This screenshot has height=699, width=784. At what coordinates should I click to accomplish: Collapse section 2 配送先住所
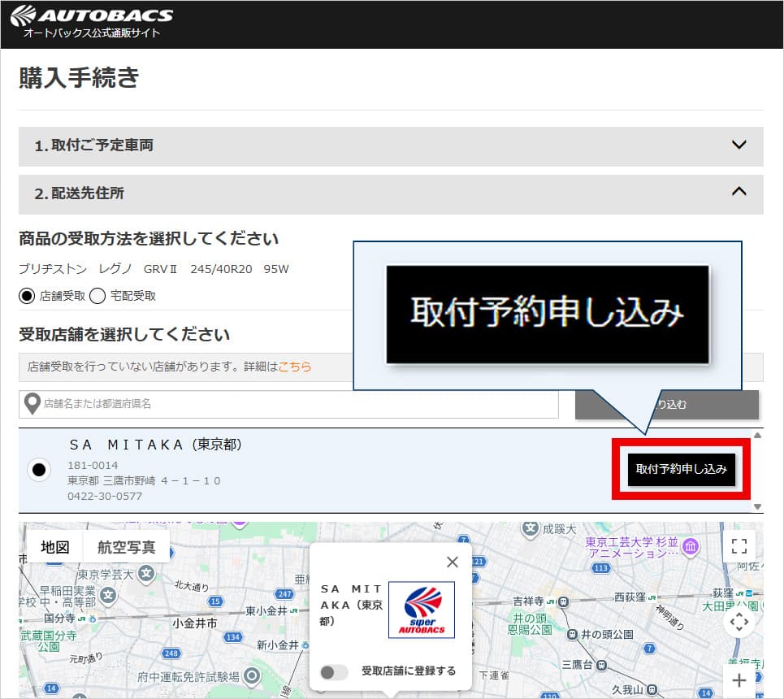(x=391, y=194)
